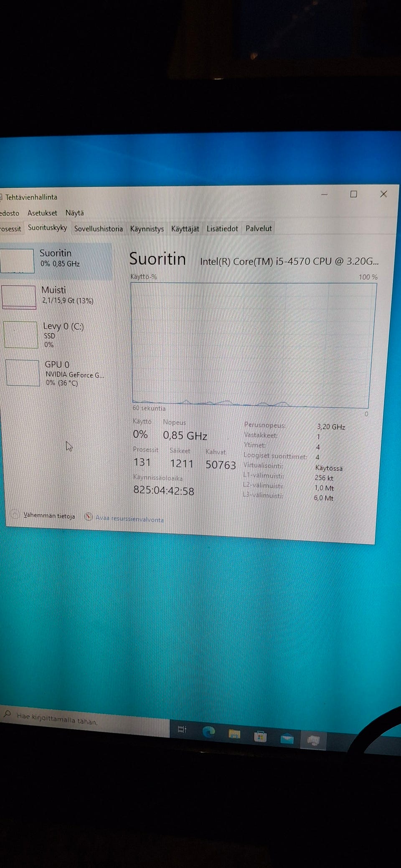Select the Muisti performance item
Image resolution: width=401 pixels, height=868 pixels.
pyautogui.click(x=57, y=297)
